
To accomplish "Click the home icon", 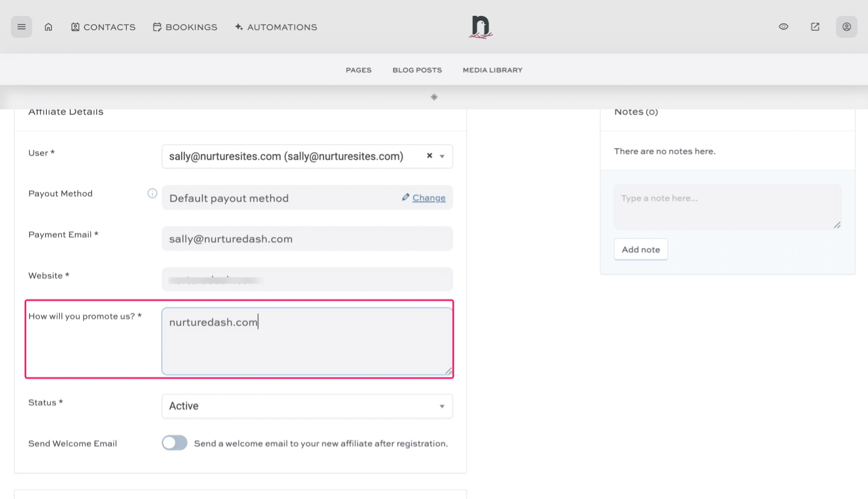I will (49, 27).
